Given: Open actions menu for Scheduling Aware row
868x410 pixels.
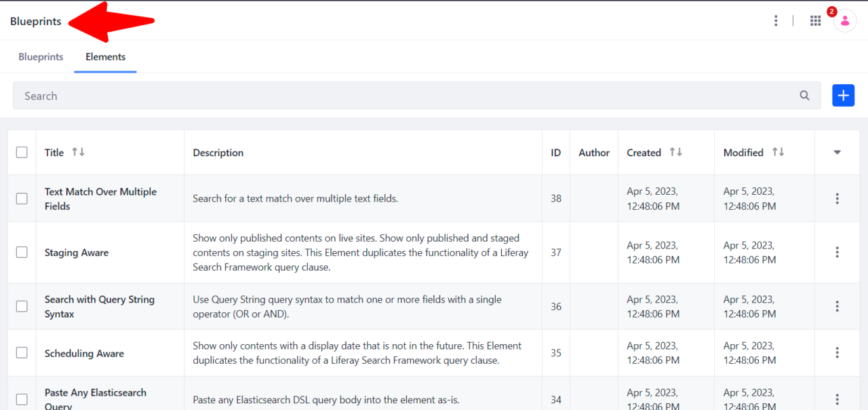Looking at the screenshot, I should pyautogui.click(x=837, y=352).
